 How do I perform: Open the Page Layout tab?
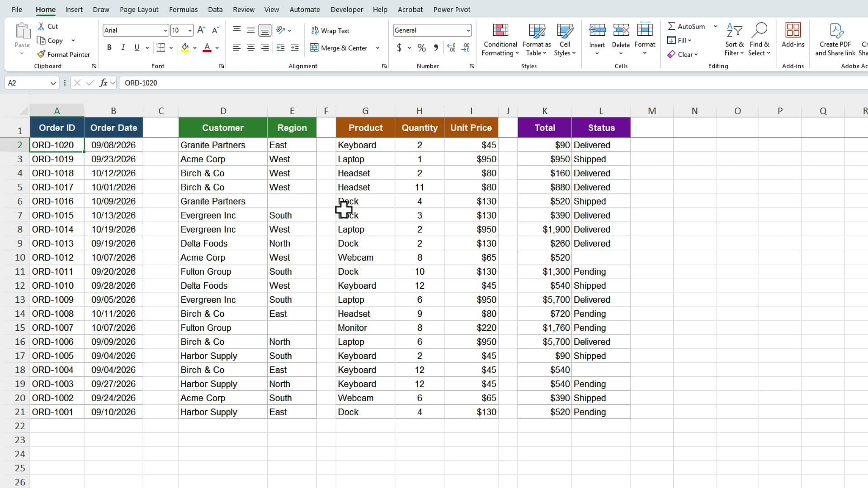point(139,9)
